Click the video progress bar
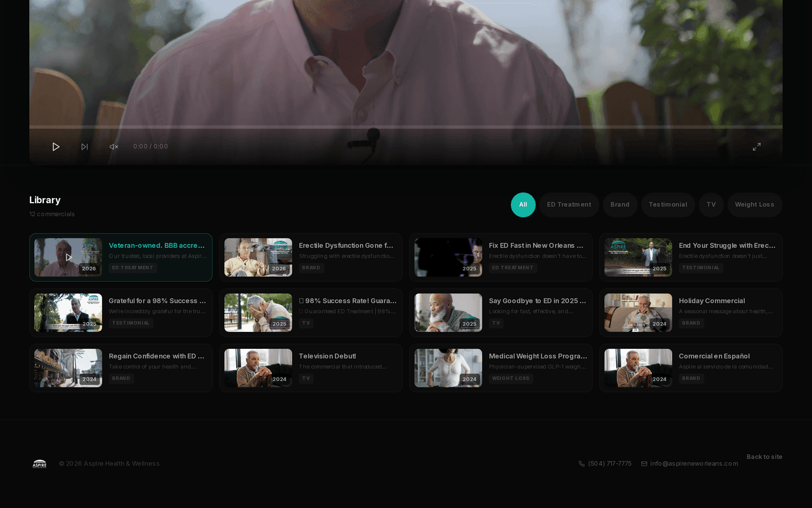 405,126
